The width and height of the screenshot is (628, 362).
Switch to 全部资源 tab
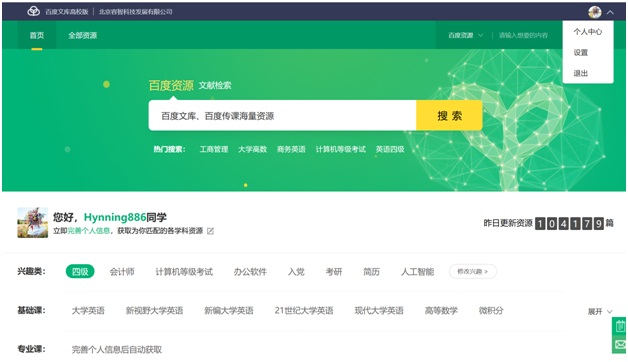(x=83, y=35)
